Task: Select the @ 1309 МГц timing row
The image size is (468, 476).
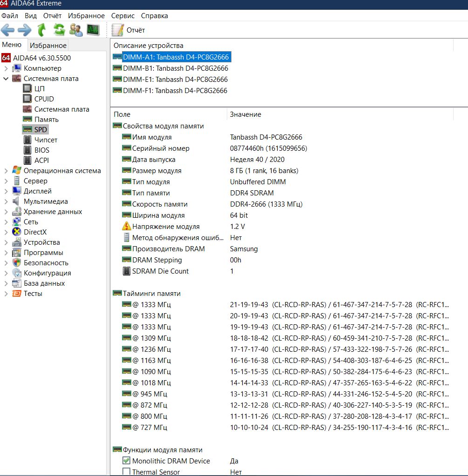Action: 285,338
